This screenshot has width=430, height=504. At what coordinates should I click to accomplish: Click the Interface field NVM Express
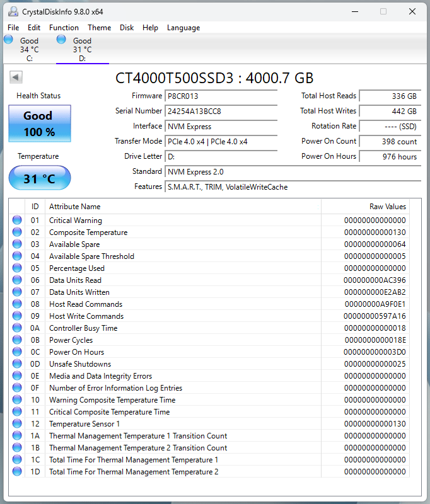pos(221,127)
